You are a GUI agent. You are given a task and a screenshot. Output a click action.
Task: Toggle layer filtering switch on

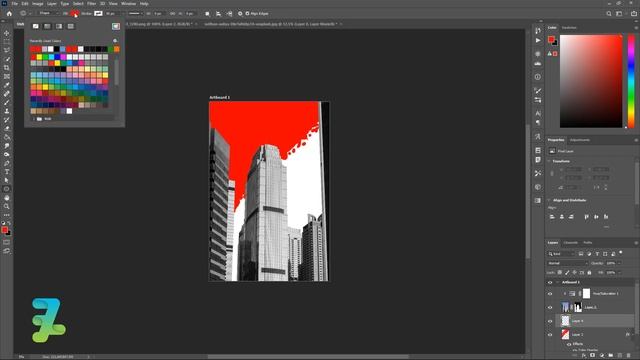click(621, 253)
